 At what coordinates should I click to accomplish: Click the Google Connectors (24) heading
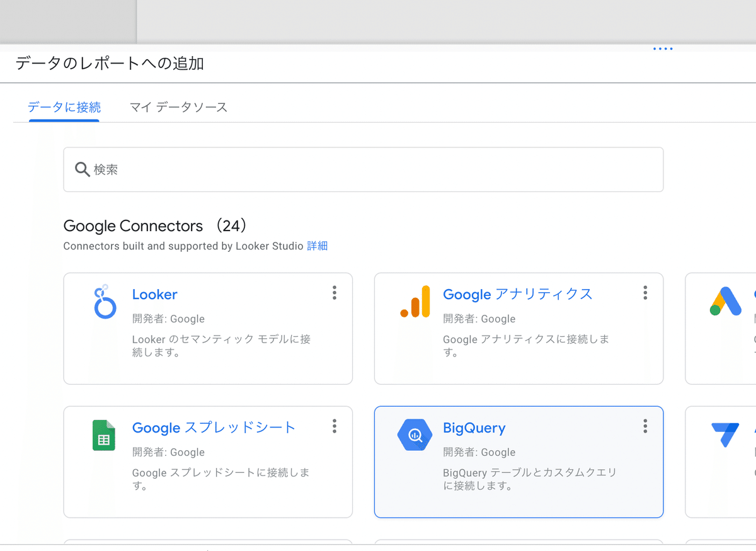[156, 226]
